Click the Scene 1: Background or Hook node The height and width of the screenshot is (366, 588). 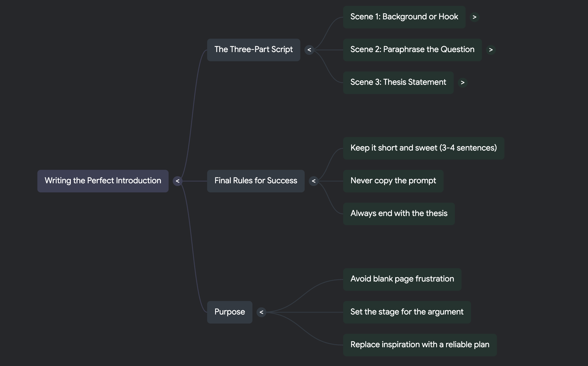[404, 17]
